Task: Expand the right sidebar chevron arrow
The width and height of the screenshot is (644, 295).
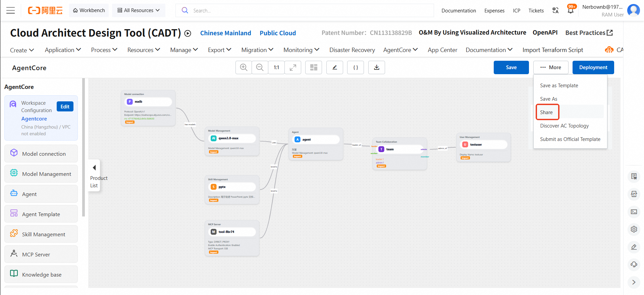Action: click(634, 282)
